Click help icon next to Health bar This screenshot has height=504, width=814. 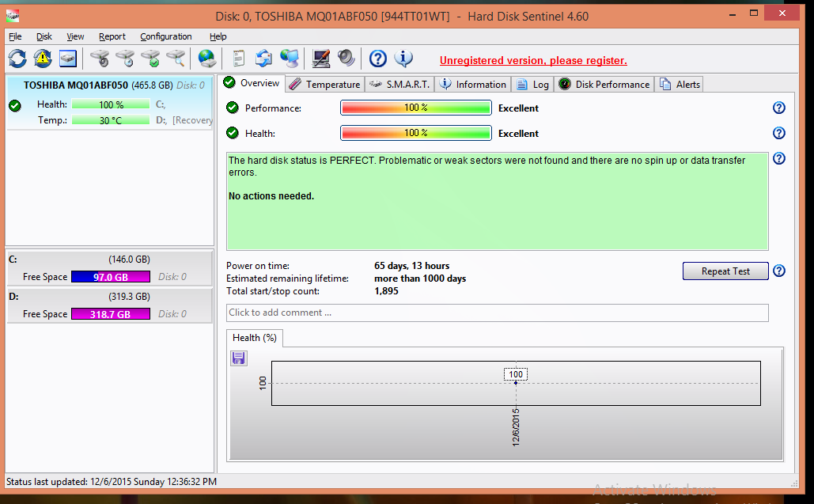778,133
